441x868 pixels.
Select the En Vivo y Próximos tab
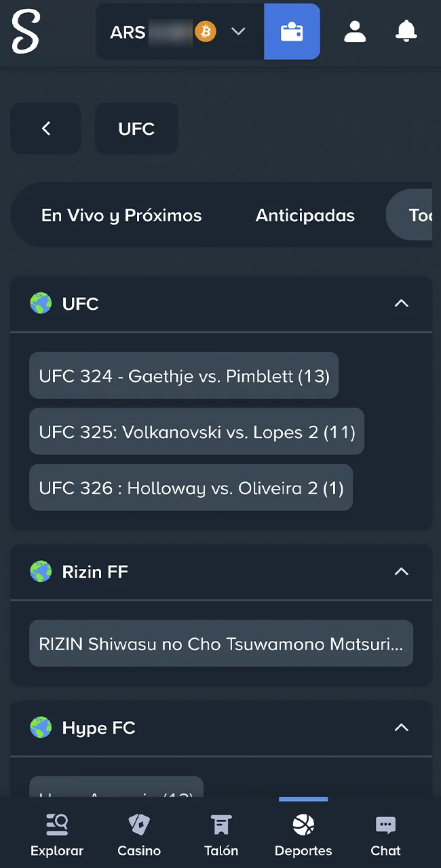point(121,215)
